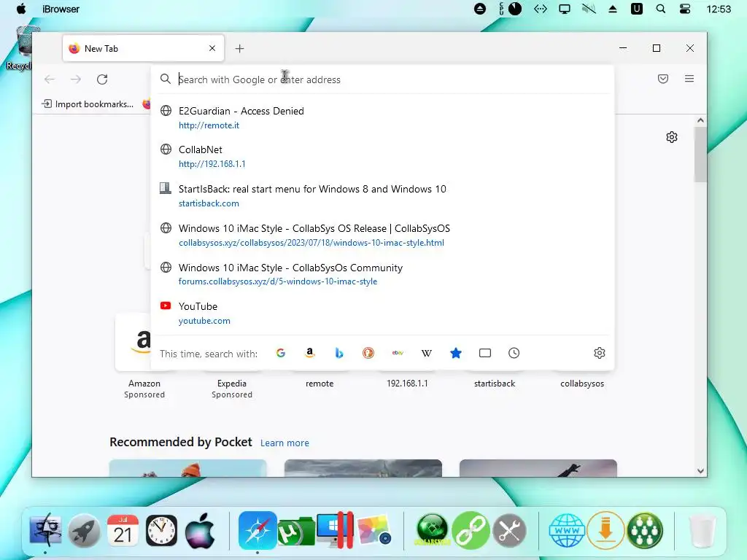Viewport: 747px width, 560px height.
Task: Open the WWW globe dock icon
Action: (x=567, y=531)
